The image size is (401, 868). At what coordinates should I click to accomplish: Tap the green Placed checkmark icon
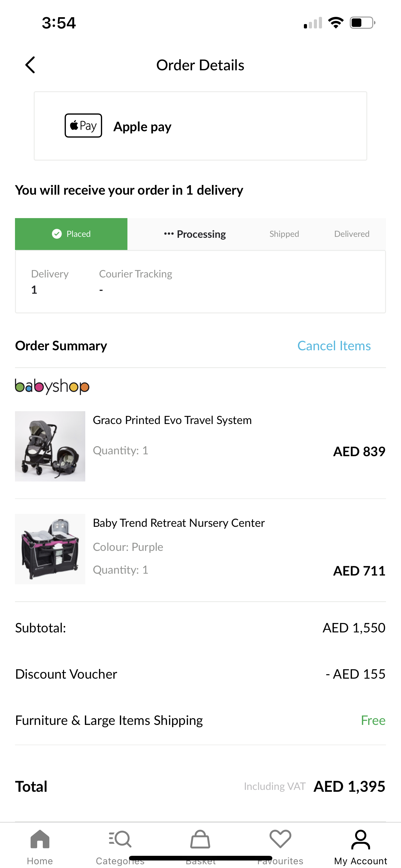tap(57, 234)
